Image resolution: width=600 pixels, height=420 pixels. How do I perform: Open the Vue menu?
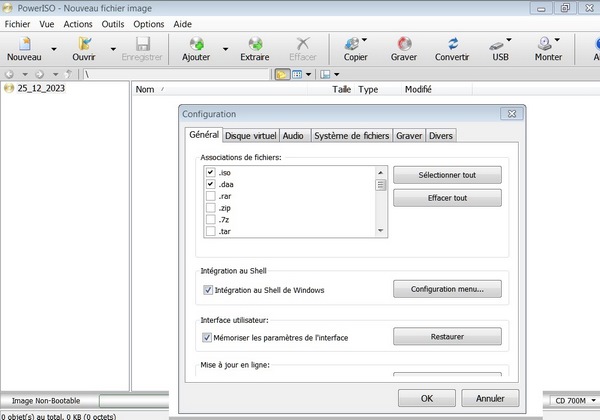(x=47, y=24)
